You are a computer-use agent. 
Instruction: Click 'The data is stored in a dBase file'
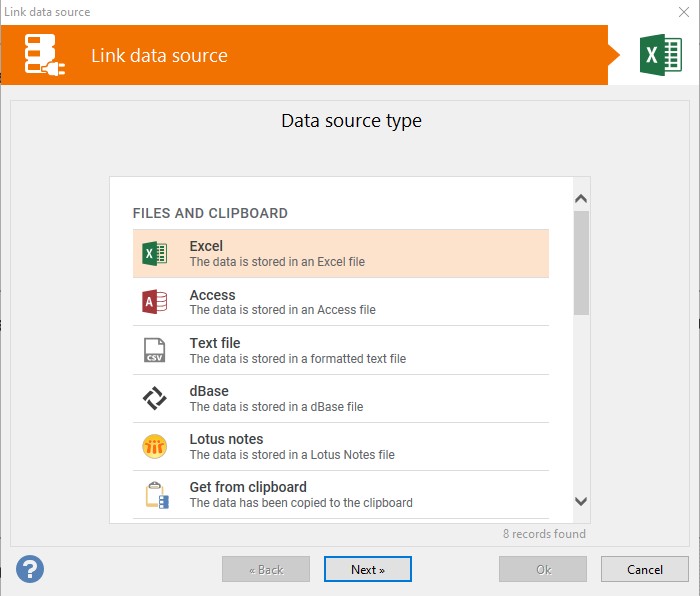coord(276,407)
